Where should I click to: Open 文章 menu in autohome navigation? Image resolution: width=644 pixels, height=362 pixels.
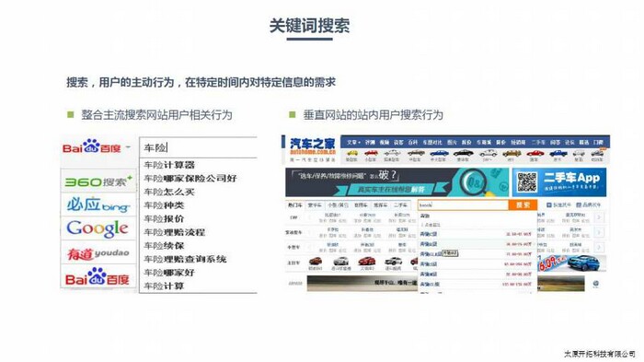[353, 142]
